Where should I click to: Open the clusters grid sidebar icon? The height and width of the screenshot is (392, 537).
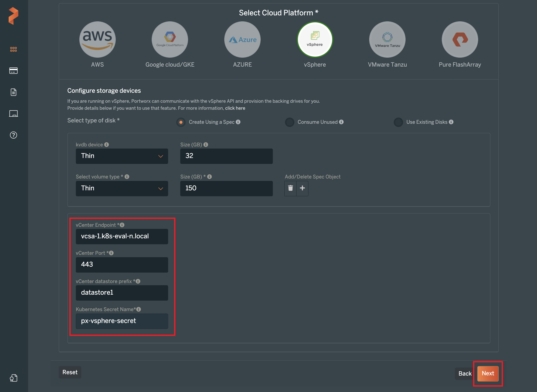(x=13, y=49)
